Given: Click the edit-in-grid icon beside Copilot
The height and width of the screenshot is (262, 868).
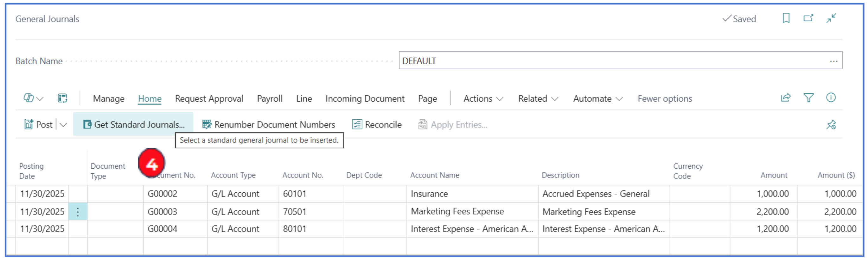Looking at the screenshot, I should pos(62,98).
